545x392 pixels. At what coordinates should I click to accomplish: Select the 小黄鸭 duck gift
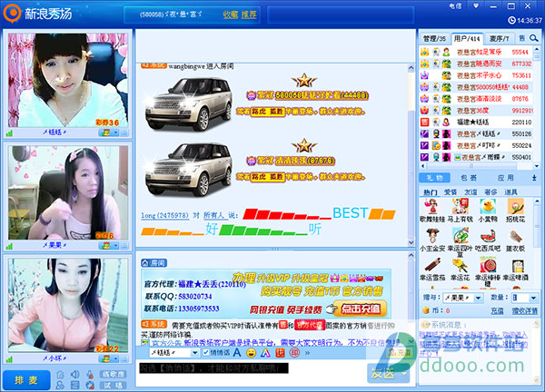[488, 210]
